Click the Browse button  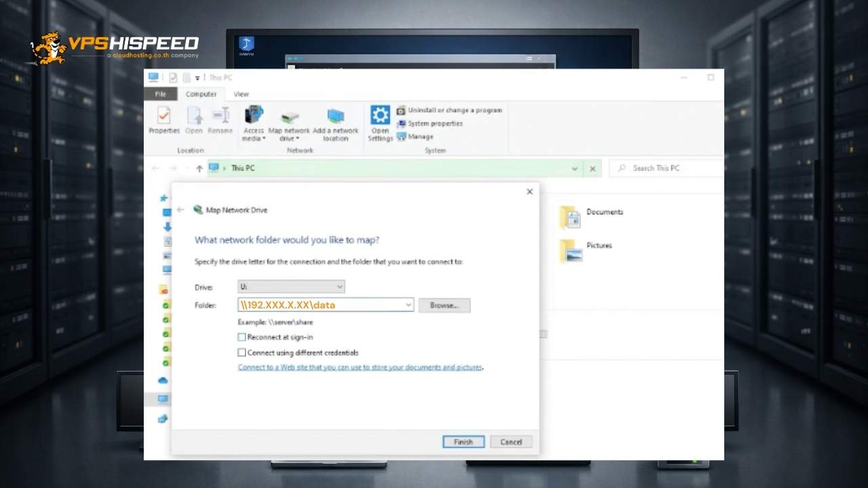(444, 305)
